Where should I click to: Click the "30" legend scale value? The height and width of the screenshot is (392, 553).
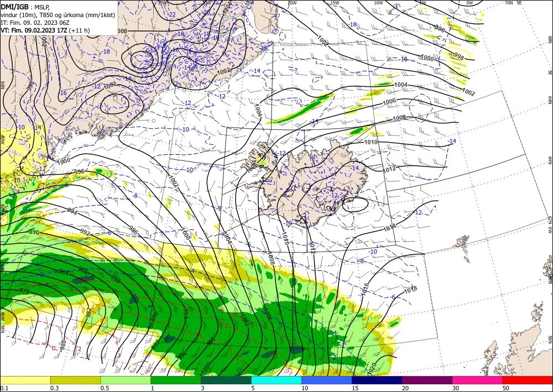pos(456,388)
